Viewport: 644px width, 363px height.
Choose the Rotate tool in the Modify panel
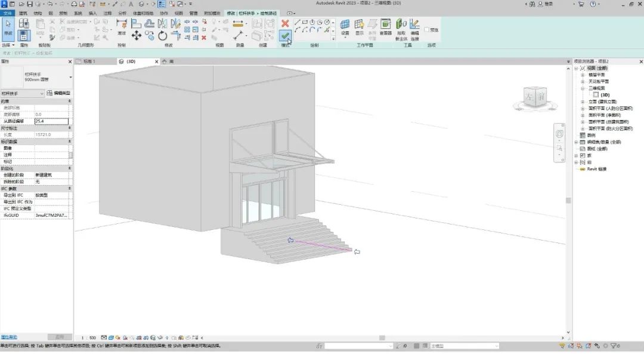pos(163,36)
